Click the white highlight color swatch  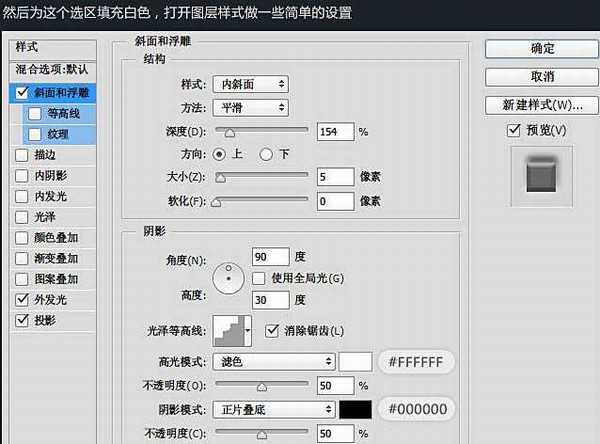[x=356, y=361]
